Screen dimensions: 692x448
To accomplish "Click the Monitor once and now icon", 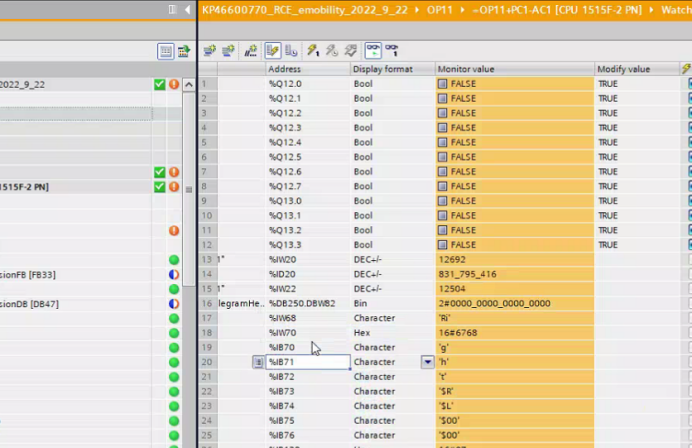I will [392, 51].
